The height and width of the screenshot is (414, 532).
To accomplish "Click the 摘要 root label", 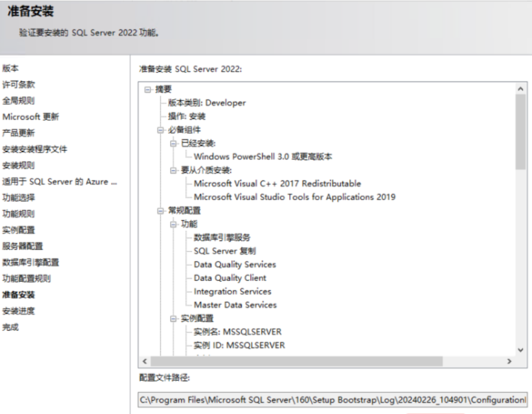I will (163, 90).
